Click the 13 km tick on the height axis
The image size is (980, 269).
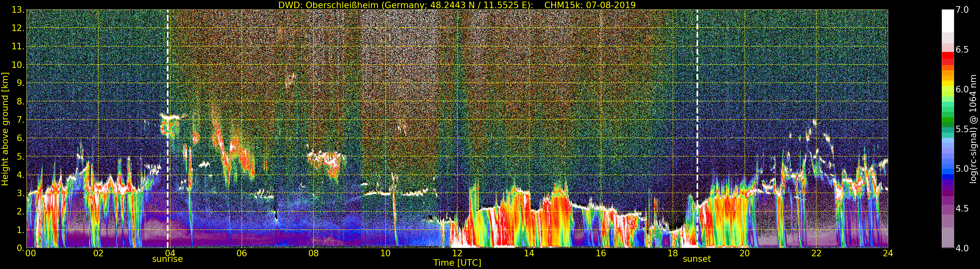tap(18, 10)
